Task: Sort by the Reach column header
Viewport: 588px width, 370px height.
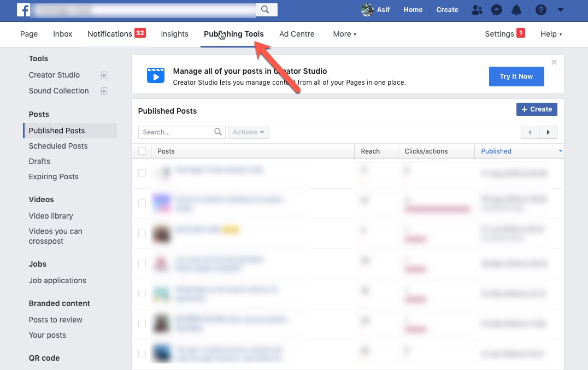Action: tap(376, 151)
